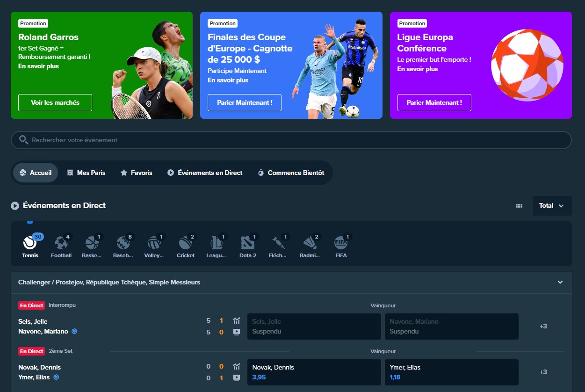Click Voir les marchés button
585x392 pixels.
click(x=55, y=102)
